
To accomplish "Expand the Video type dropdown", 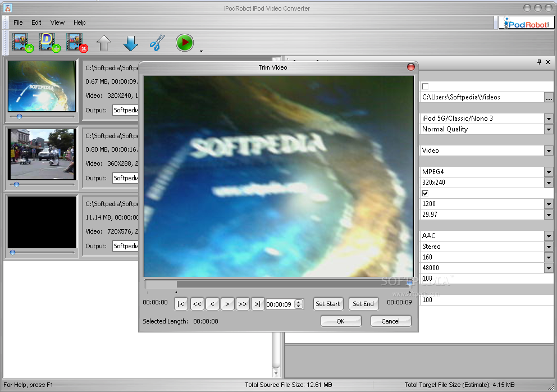I will (549, 151).
